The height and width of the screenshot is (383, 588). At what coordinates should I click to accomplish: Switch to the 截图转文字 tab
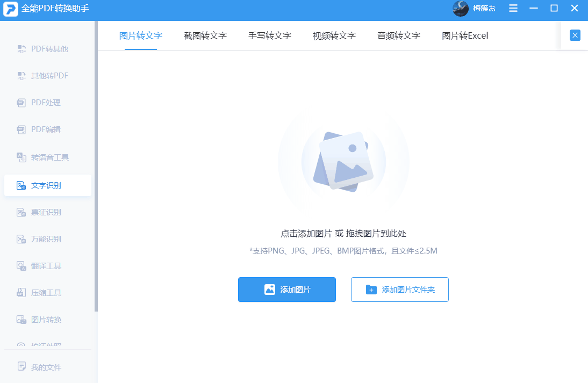[205, 35]
